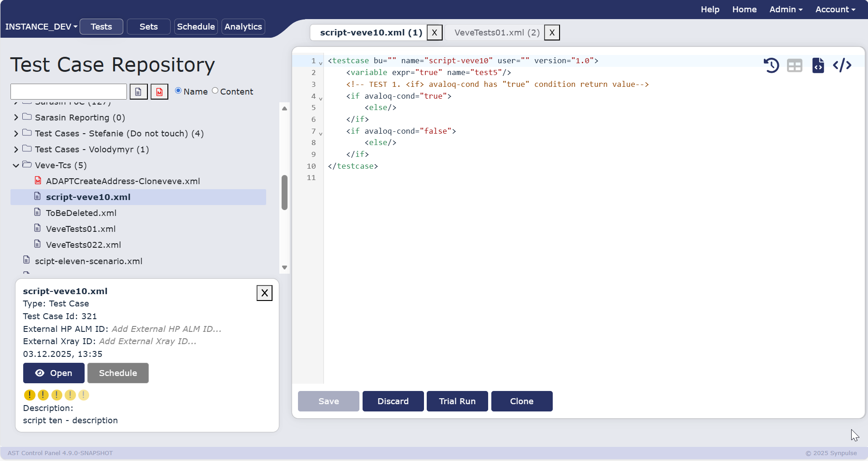
Task: Open the version history icon in editor
Action: (771, 65)
